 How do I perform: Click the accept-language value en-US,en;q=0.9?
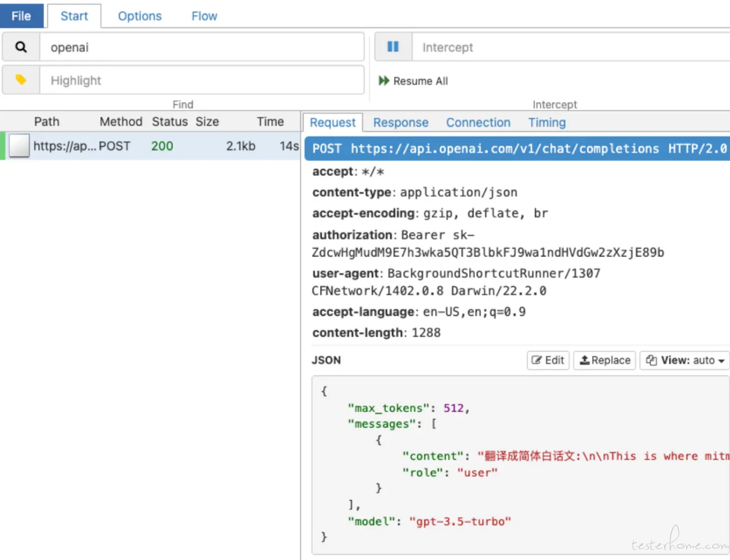(474, 312)
